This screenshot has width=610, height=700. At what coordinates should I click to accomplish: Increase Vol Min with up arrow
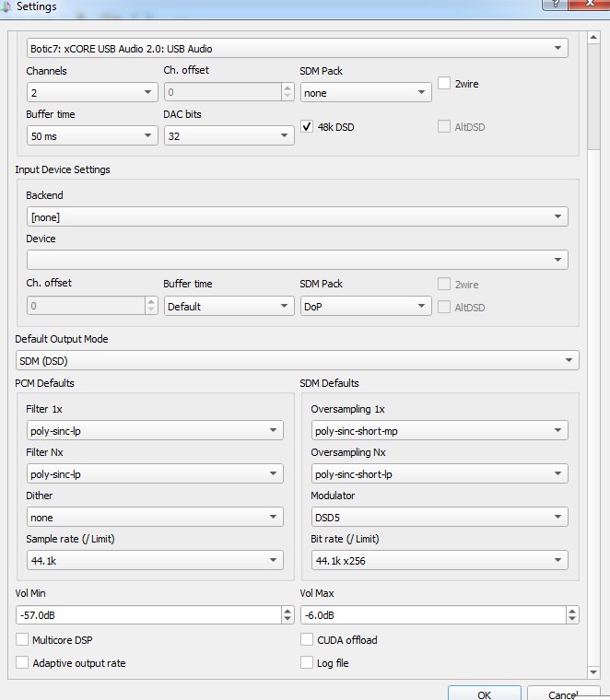pos(287,611)
